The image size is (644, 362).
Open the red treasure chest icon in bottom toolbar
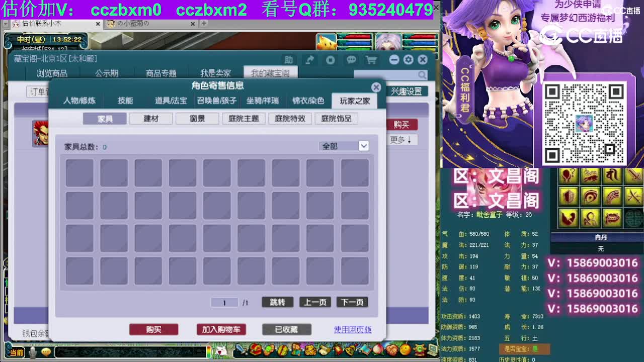click(255, 349)
